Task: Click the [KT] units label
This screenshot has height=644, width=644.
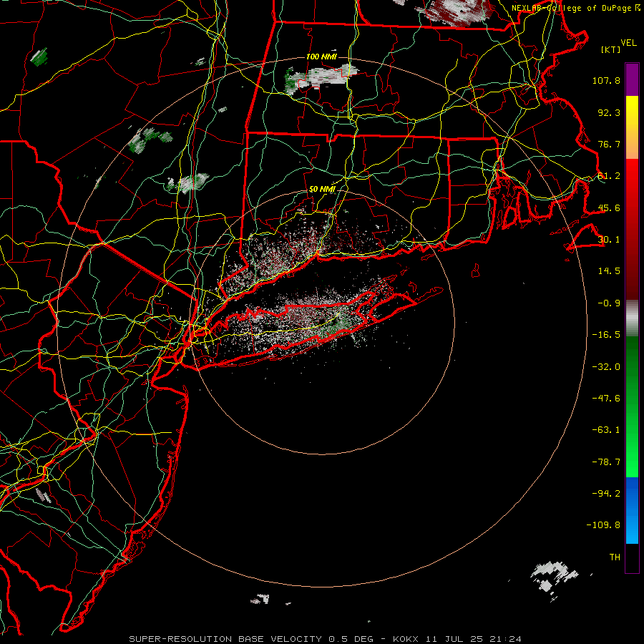Action: (x=611, y=49)
